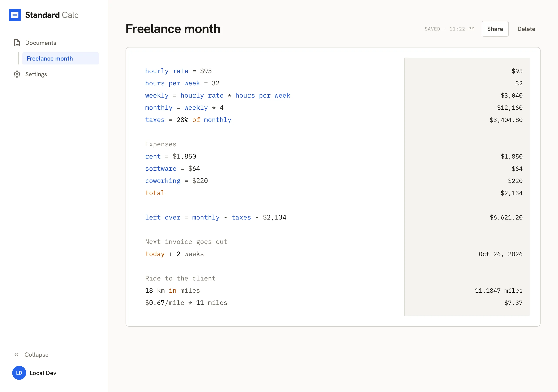This screenshot has width=558, height=392.
Task: Click the Freelance month title heading
Action: (173, 29)
